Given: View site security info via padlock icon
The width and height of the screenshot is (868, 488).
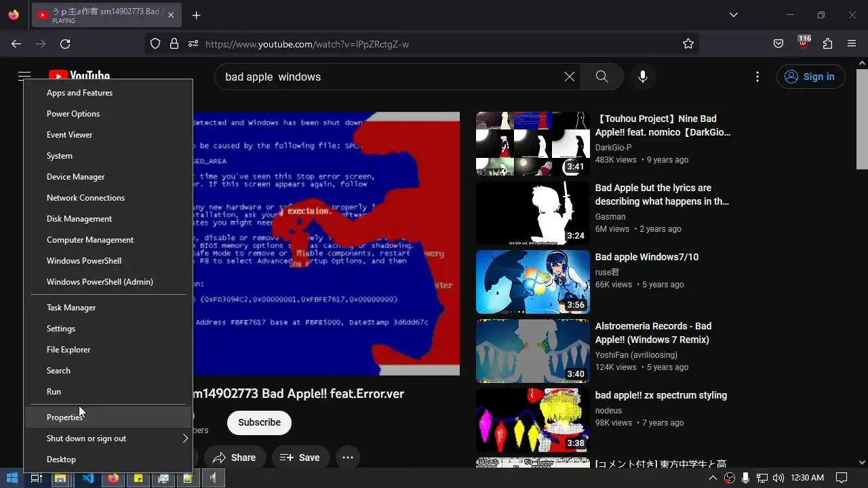Looking at the screenshot, I should point(174,44).
